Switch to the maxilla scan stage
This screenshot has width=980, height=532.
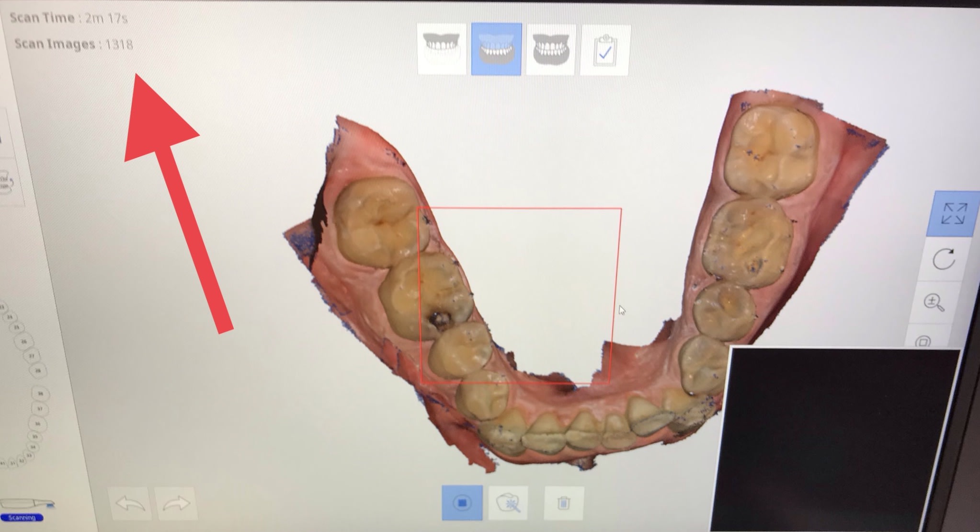tap(442, 49)
